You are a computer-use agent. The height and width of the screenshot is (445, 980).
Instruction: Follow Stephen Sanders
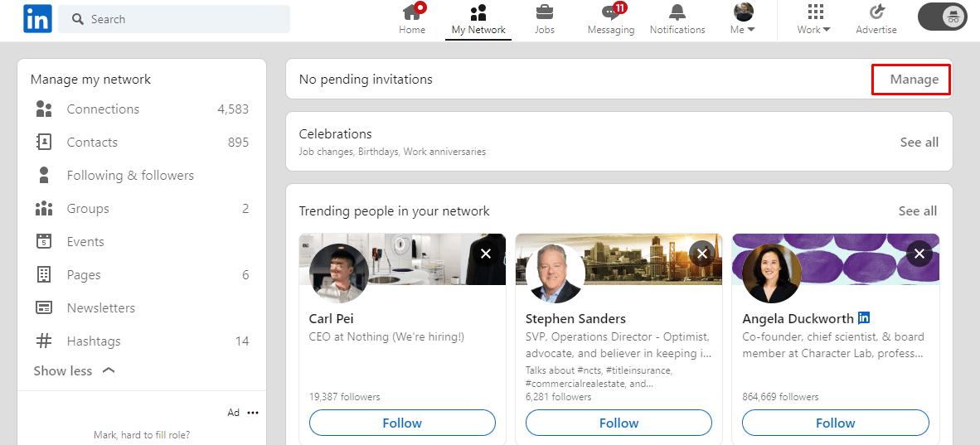click(x=619, y=423)
